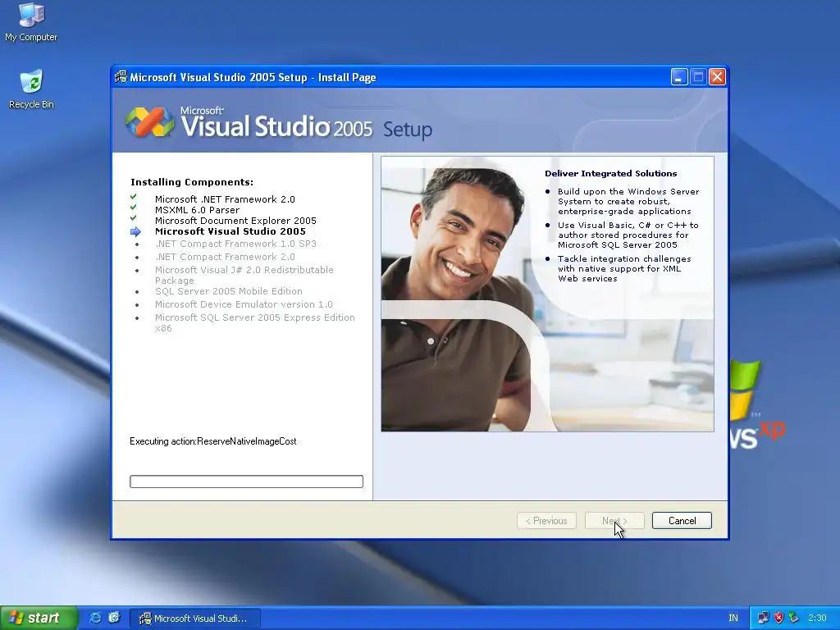The height and width of the screenshot is (630, 840).
Task: Click the setup window title bar text
Action: (x=253, y=77)
